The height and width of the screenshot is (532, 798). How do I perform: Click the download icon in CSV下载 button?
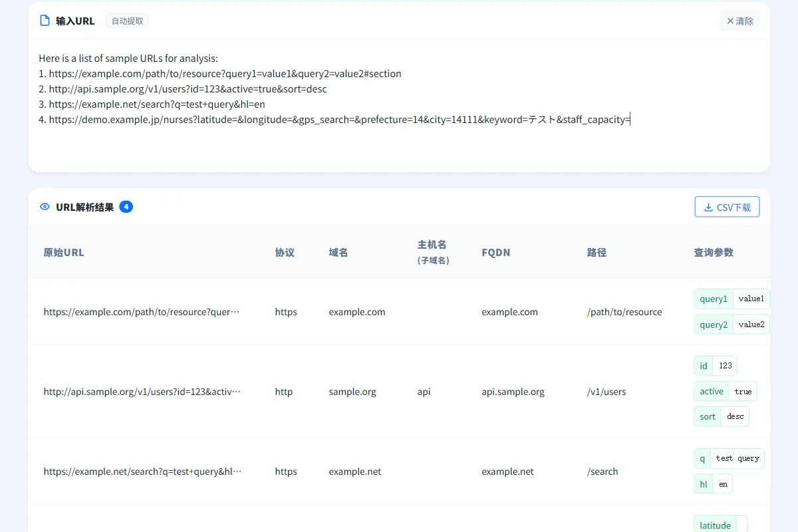pyautogui.click(x=708, y=207)
